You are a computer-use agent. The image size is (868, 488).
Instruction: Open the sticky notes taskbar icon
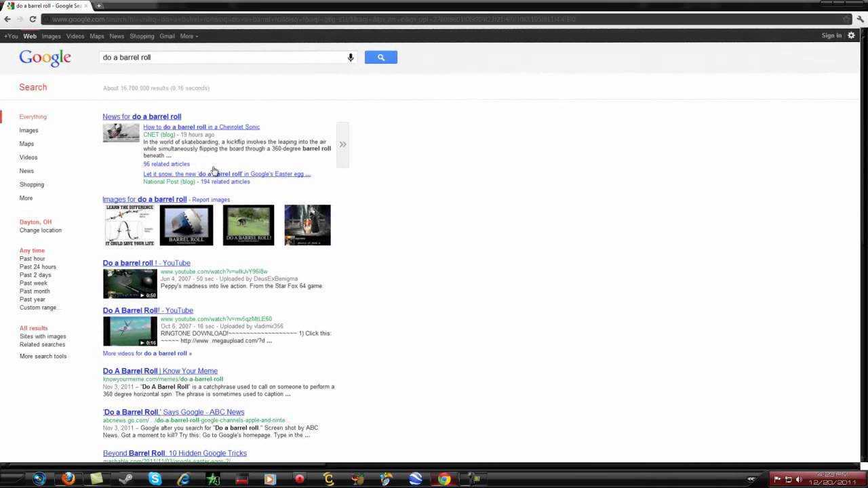[96, 479]
